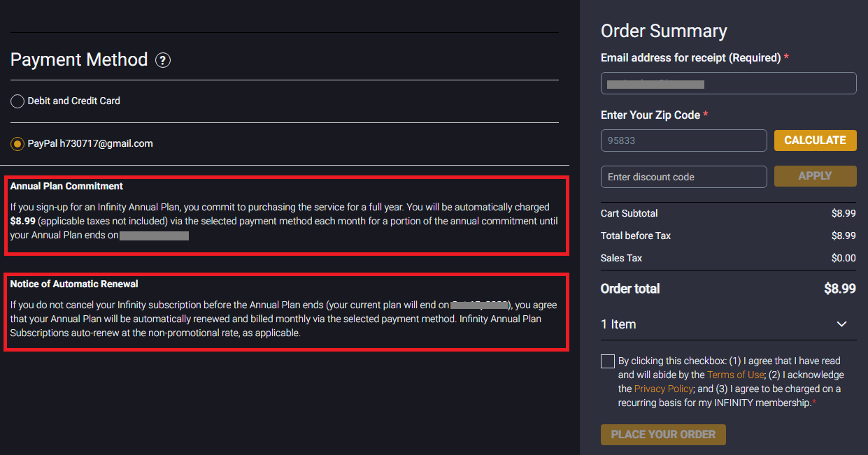Viewport: 868px width, 455px height.
Task: Check the terms agreement checkbox
Action: click(607, 361)
